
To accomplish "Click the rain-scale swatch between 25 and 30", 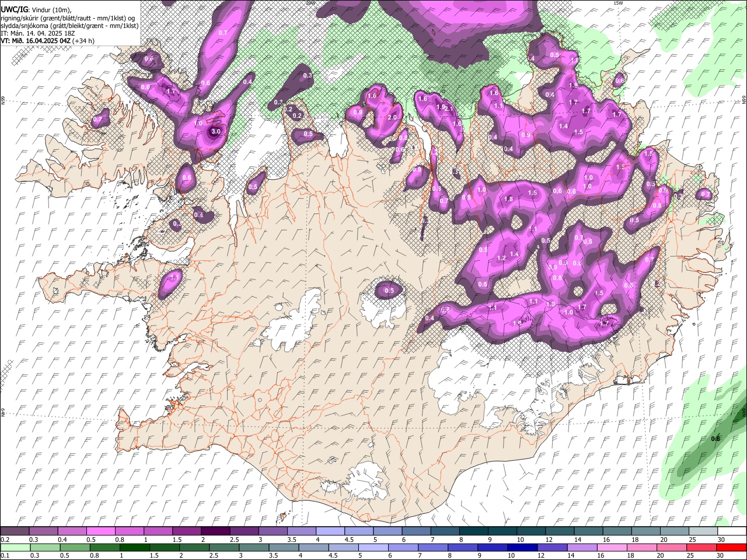I will [x=701, y=547].
